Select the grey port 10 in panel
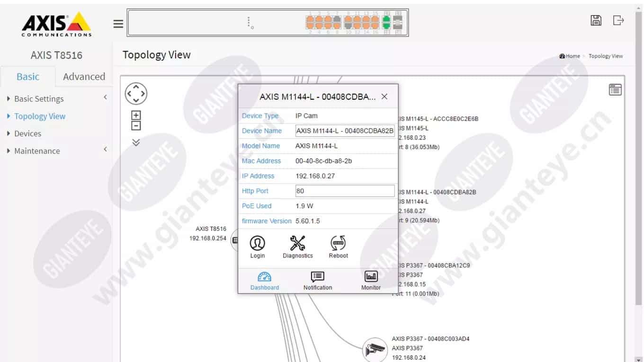644x362 pixels. tap(348, 26)
